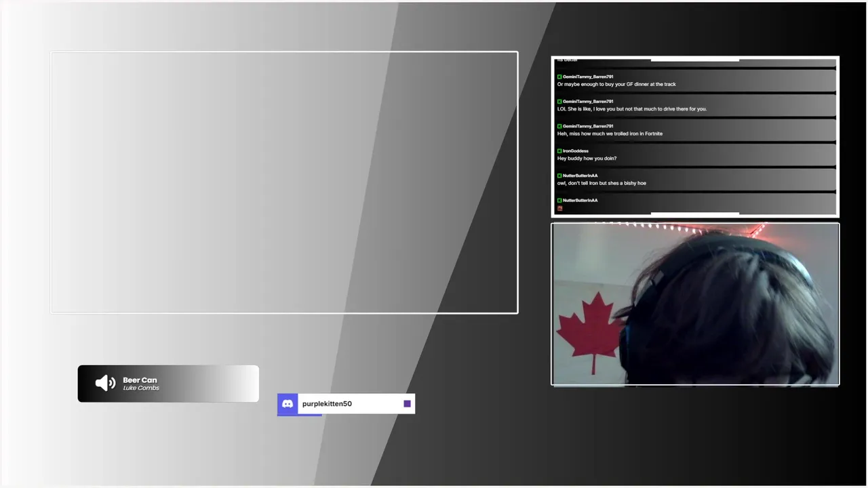Screen dimensions: 868x488
Task: Click the message "Hey buddy how you doin?"
Action: click(x=587, y=159)
